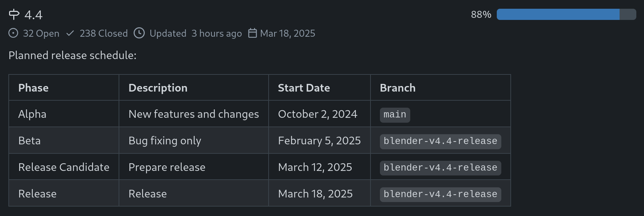This screenshot has height=216, width=644.
Task: Click the 'New features and changes' description cell
Action: click(194, 114)
